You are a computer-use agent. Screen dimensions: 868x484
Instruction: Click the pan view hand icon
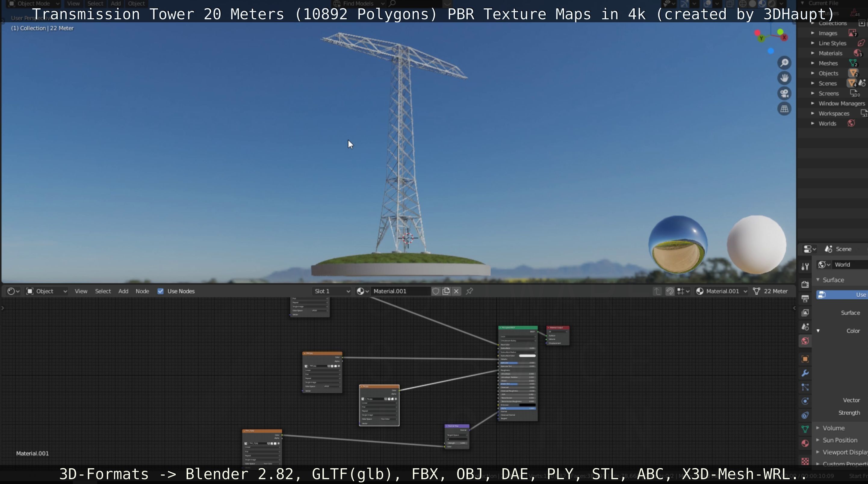[784, 78]
